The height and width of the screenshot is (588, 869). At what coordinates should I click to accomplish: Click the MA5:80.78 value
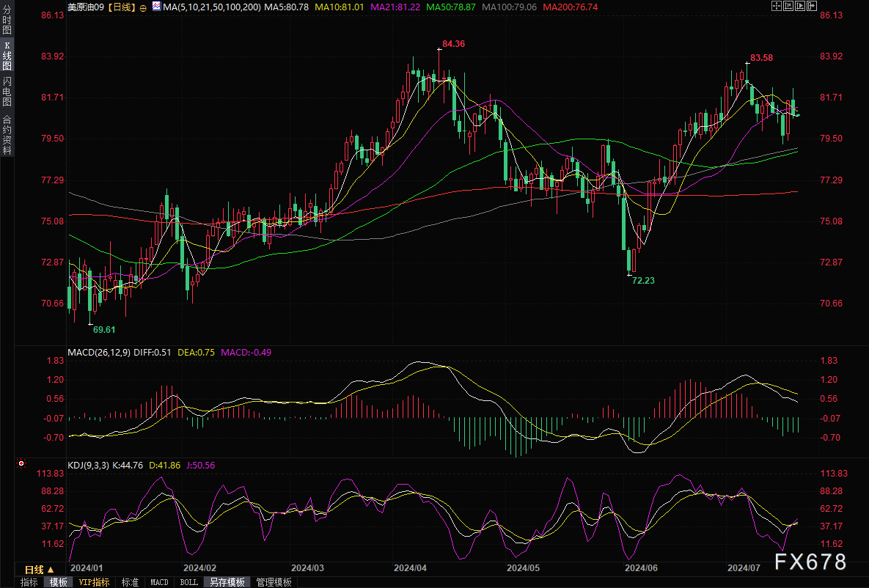pos(287,7)
